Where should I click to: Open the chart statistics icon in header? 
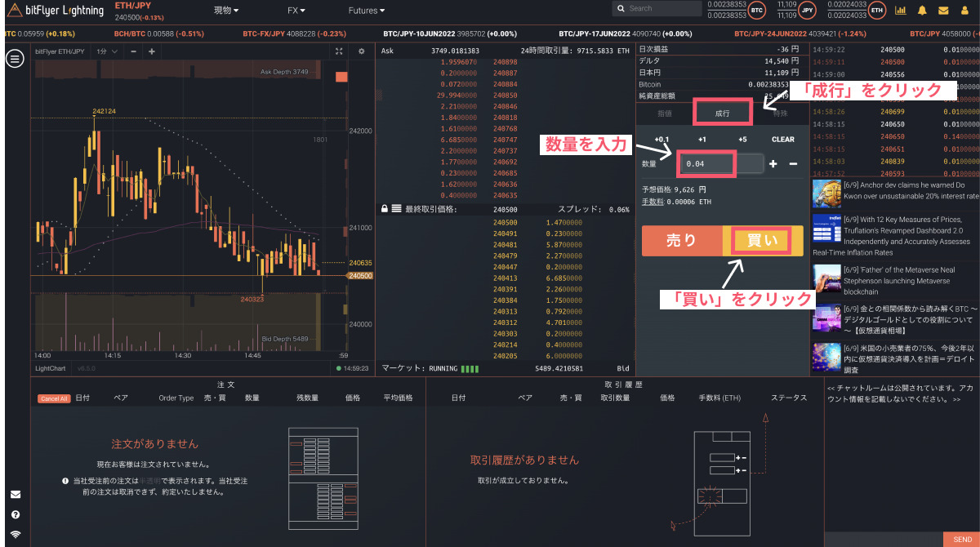coord(901,11)
